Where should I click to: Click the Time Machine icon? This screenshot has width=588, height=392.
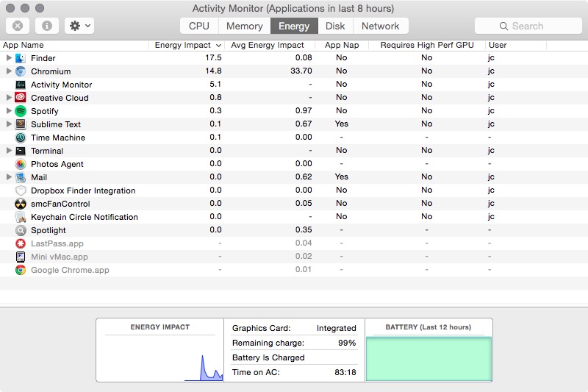point(21,138)
